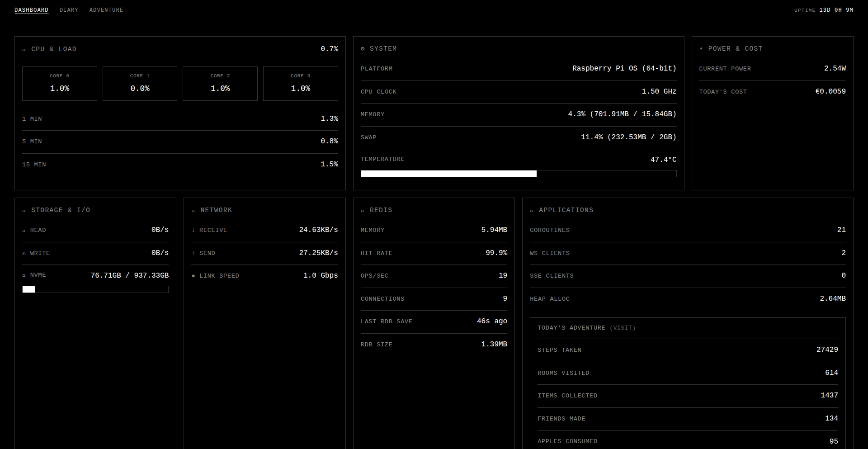Click the NVMe drive icon
This screenshot has height=449, width=868.
pyautogui.click(x=24, y=275)
